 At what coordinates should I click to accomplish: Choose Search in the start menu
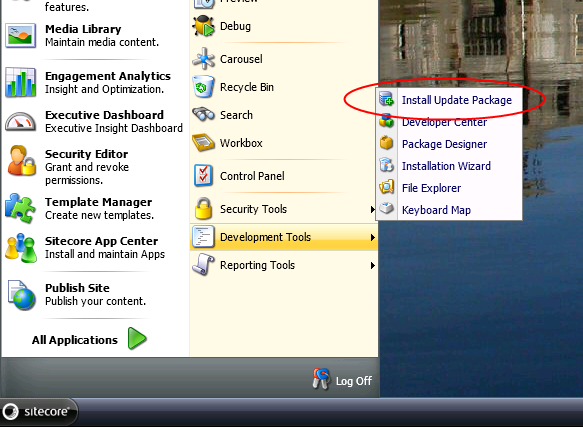coord(284,115)
